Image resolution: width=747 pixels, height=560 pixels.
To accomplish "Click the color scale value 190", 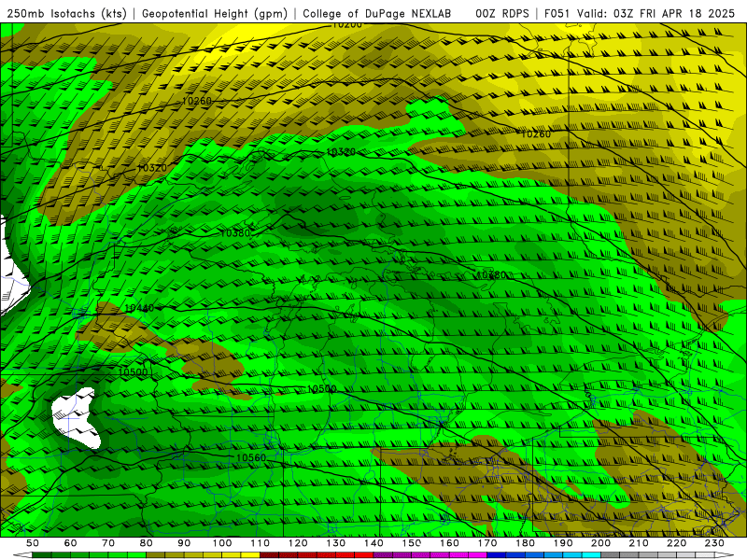I will (x=563, y=543).
